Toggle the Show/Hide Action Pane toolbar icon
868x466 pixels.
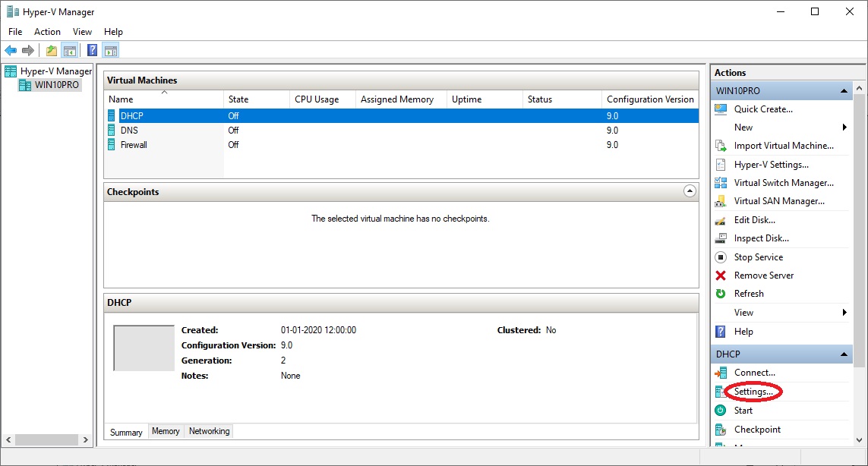point(111,51)
